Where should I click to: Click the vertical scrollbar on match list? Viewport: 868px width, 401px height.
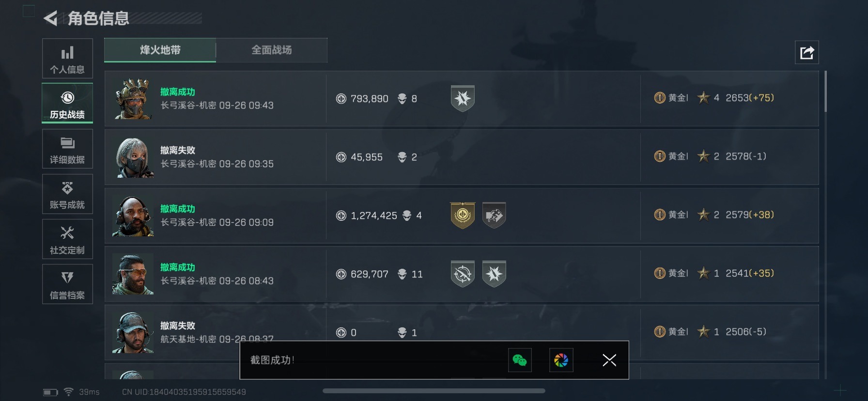click(825, 92)
